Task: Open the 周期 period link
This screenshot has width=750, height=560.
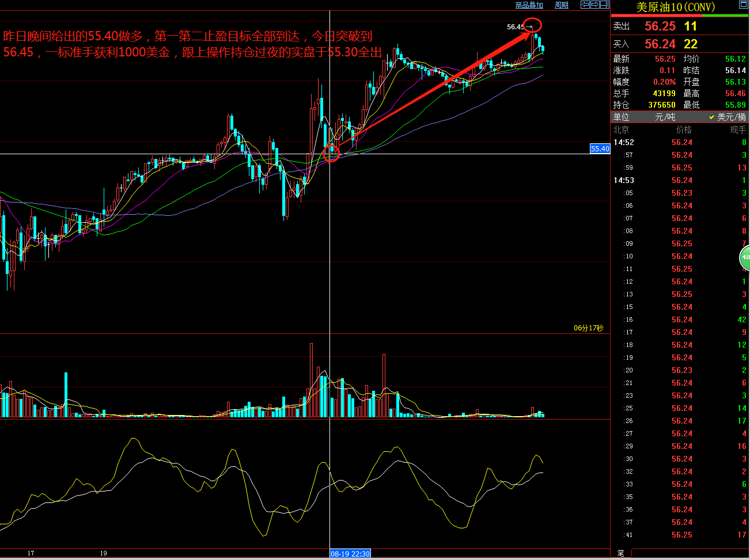Action: click(x=562, y=5)
